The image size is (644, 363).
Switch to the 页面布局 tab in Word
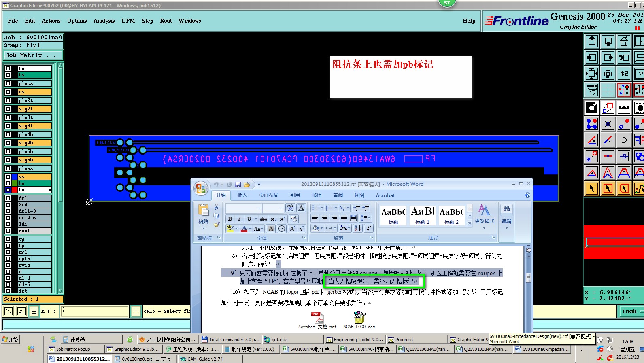click(269, 195)
